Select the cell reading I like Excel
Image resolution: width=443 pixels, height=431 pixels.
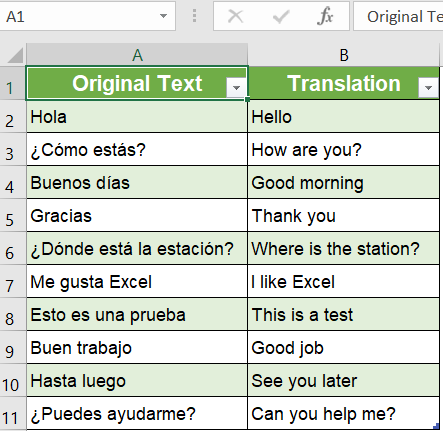344,282
